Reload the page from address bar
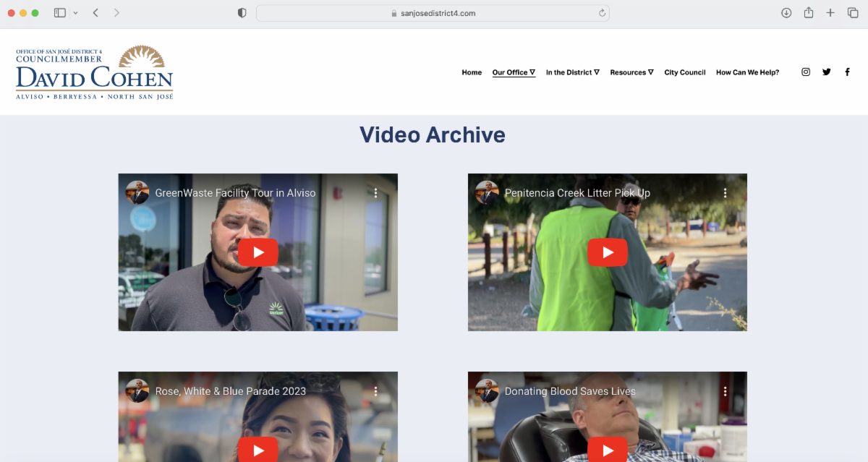This screenshot has width=868, height=462. [x=602, y=13]
